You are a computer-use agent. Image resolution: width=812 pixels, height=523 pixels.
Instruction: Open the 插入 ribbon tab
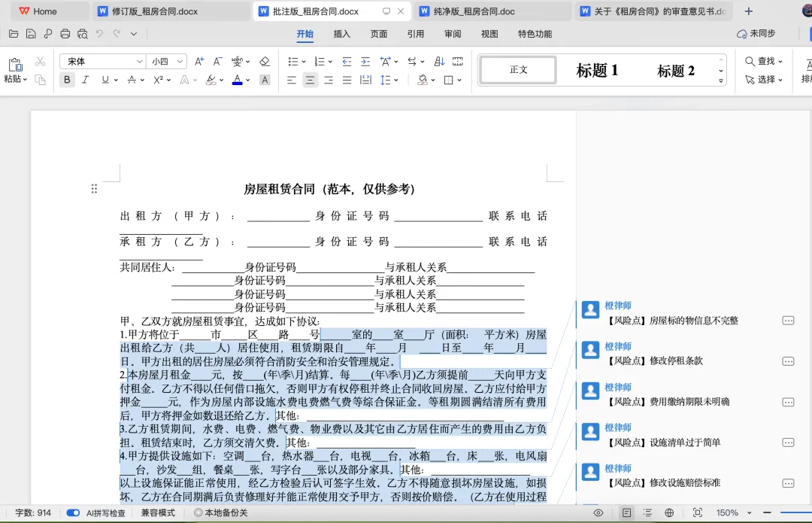[x=342, y=34]
